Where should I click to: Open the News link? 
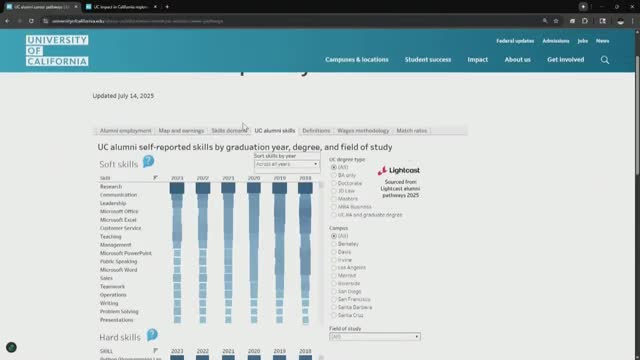(602, 41)
